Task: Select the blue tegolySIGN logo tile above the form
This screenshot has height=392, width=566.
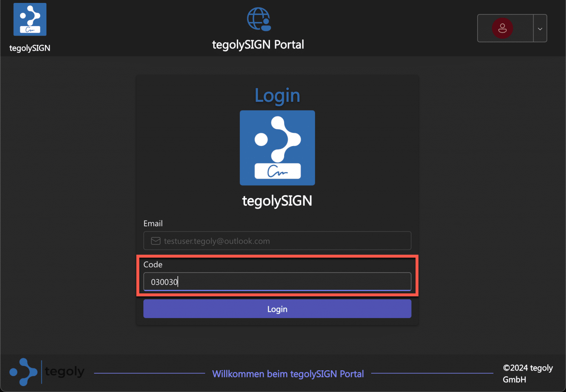Action: coord(277,148)
